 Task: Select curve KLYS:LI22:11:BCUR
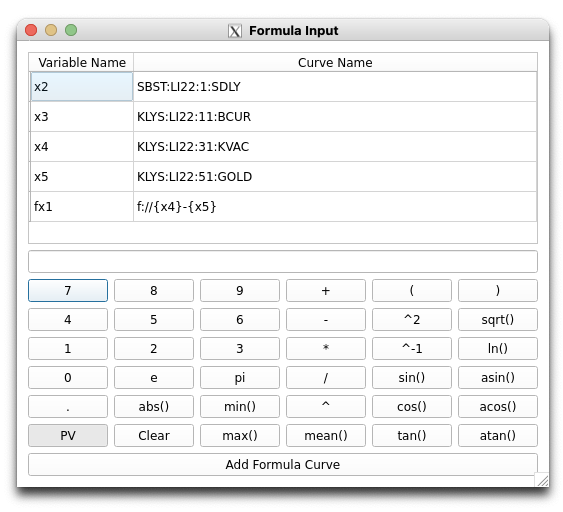coord(335,117)
